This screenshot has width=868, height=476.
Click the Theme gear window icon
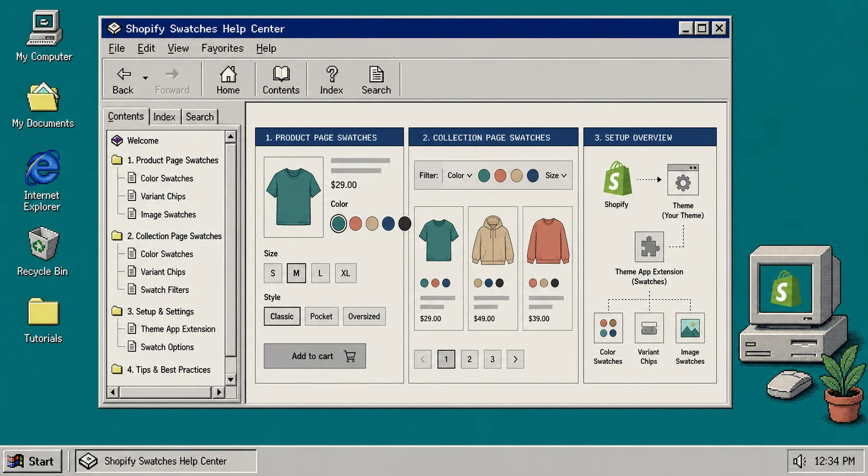point(683,180)
